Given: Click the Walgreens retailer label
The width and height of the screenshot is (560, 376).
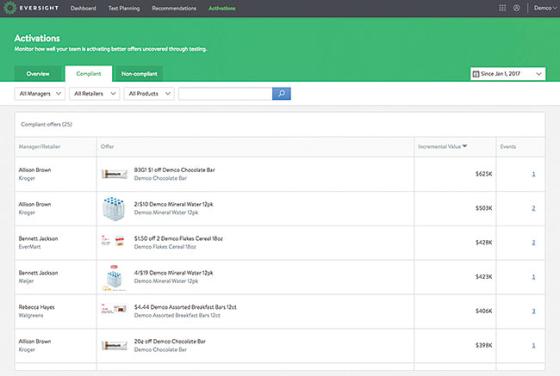Looking at the screenshot, I should point(31,315).
